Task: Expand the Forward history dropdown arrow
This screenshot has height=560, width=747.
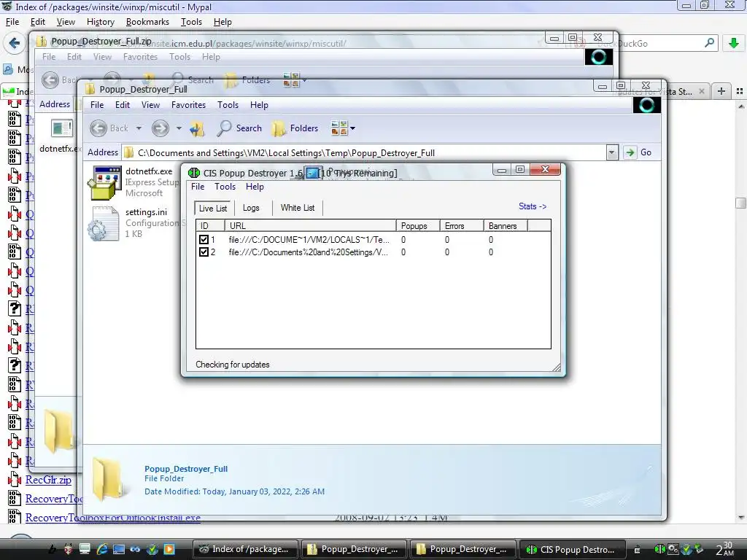Action: tap(179, 128)
